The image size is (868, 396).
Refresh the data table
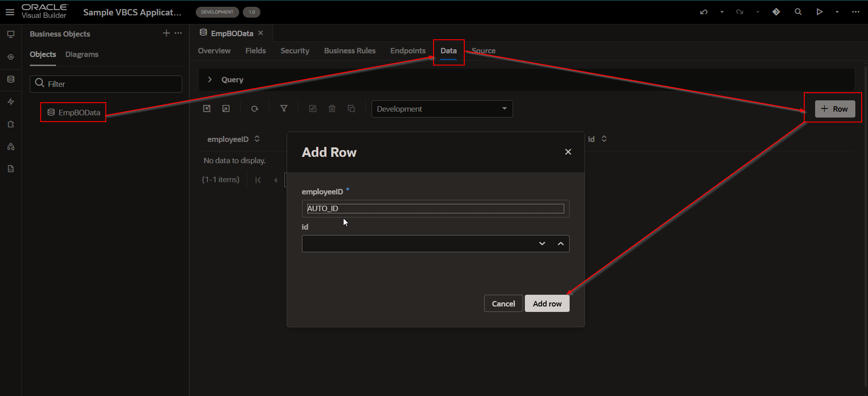255,108
